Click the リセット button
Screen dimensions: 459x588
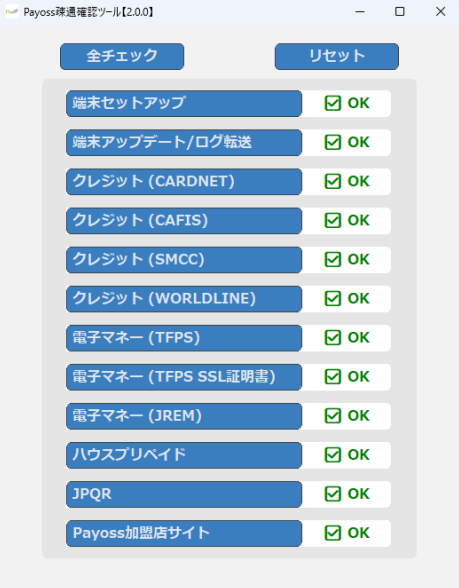click(337, 56)
